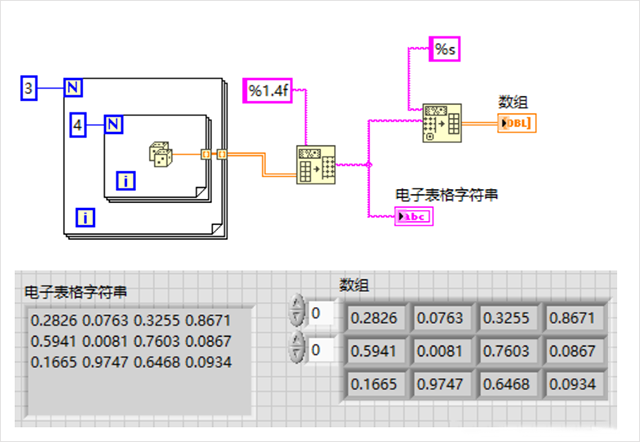Image resolution: width=640 pixels, height=442 pixels.
Task: Select array cell 0.1665
Action: [374, 384]
